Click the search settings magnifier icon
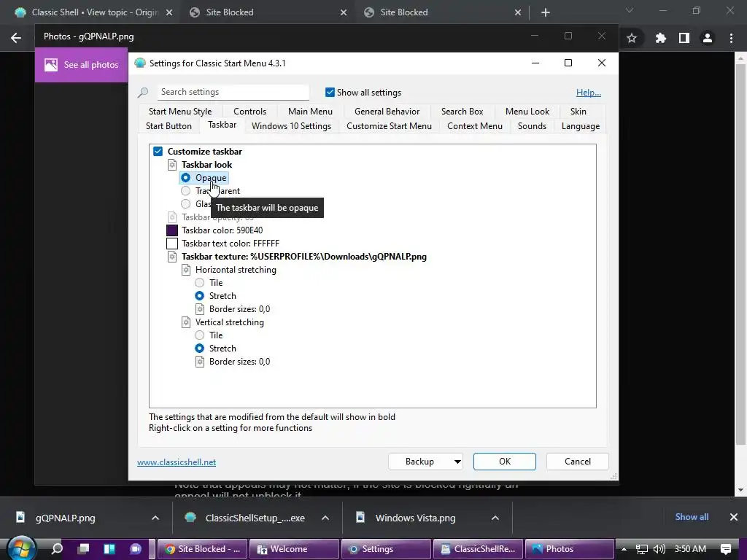The image size is (747, 560). tap(143, 93)
